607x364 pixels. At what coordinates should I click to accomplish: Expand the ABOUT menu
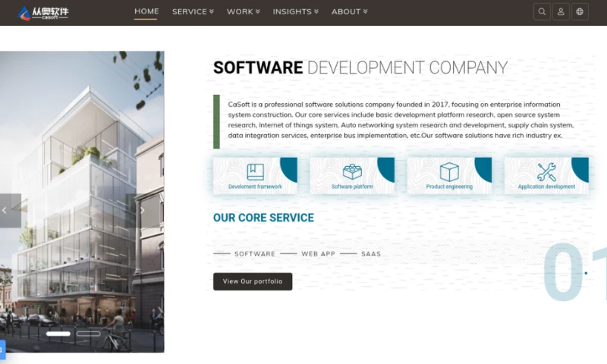(349, 11)
